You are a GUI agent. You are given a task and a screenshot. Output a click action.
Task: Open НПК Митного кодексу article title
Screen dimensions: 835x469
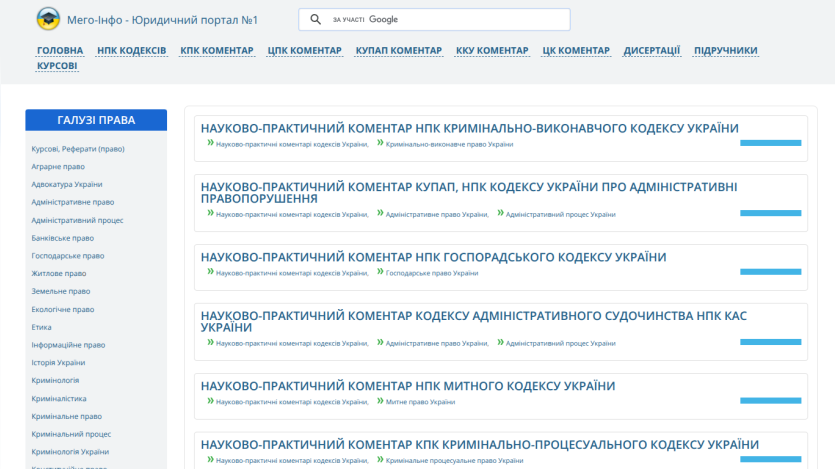pos(407,386)
